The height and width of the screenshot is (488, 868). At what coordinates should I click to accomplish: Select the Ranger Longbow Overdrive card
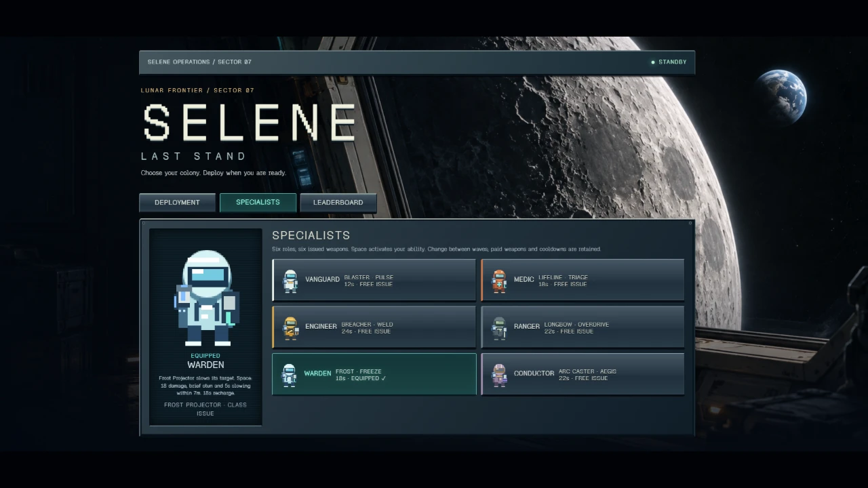(x=583, y=327)
